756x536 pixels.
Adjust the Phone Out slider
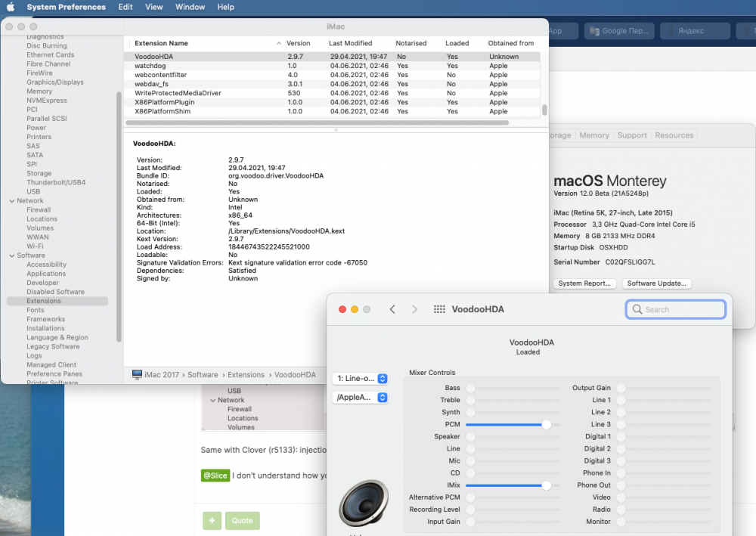pos(664,485)
